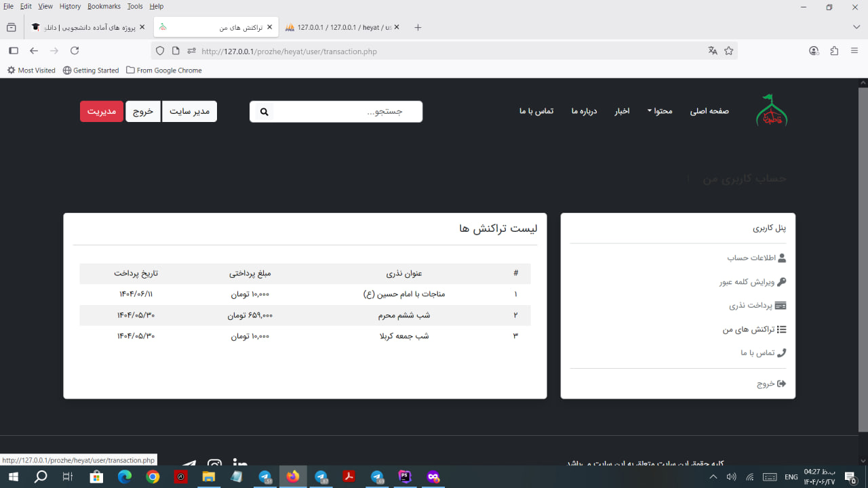Viewport: 868px width, 488px height.
Task: Click the translate page icon in address bar
Action: (x=713, y=51)
